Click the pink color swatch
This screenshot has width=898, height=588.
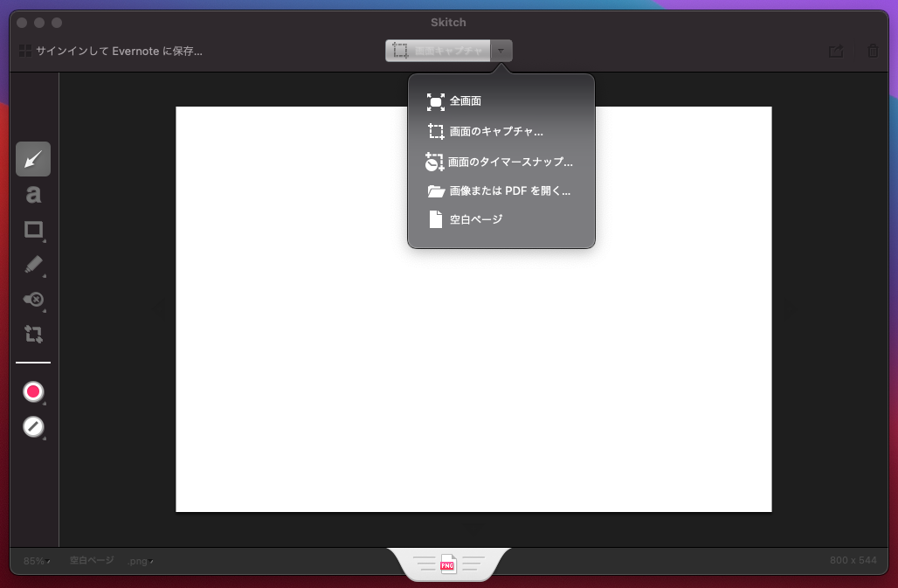coord(32,391)
